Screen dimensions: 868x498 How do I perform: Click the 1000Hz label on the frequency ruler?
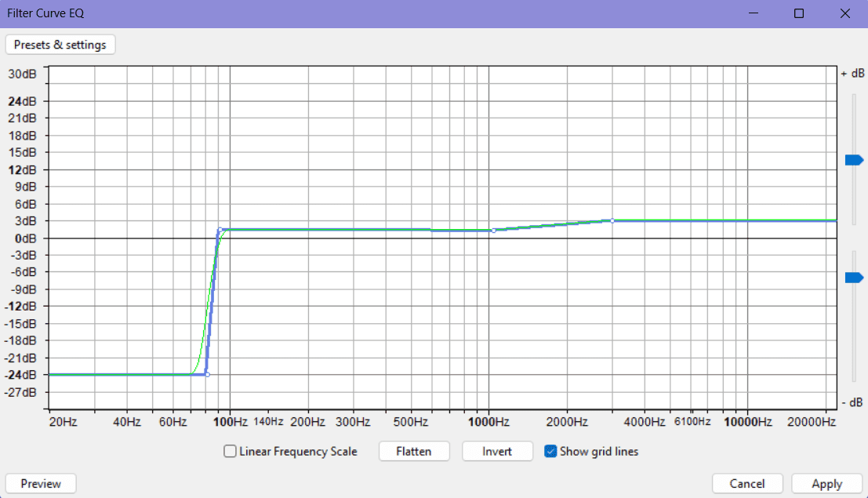488,422
